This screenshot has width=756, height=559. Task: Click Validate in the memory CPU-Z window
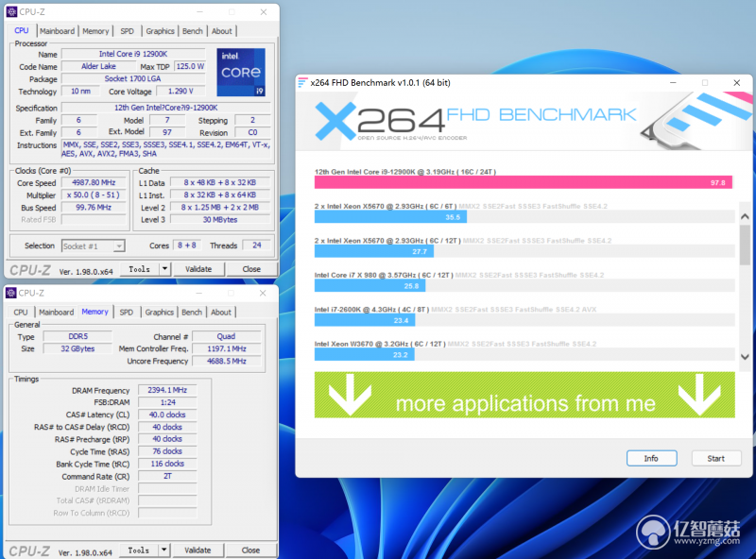click(x=198, y=550)
